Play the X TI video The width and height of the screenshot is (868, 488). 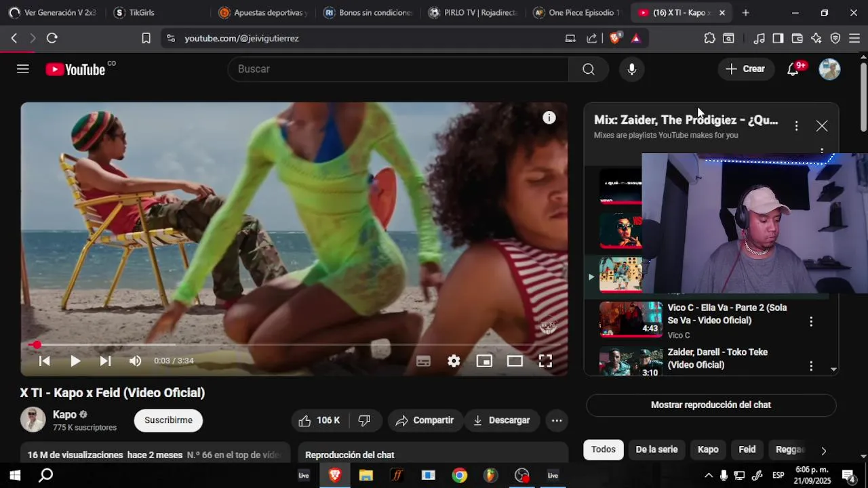tap(75, 361)
